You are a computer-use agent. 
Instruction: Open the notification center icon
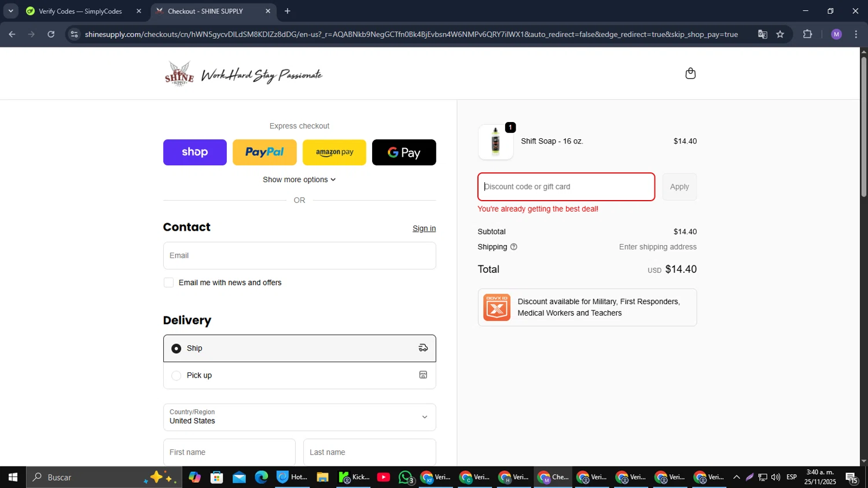point(852,478)
